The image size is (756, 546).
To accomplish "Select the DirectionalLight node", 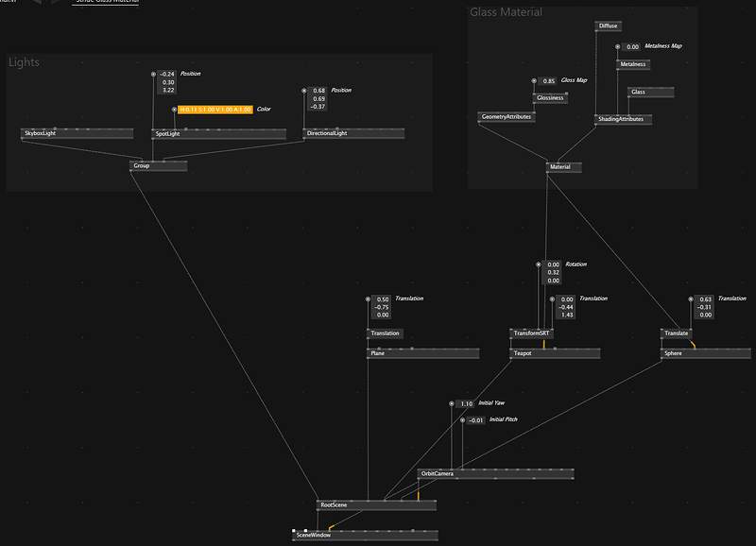I will point(353,133).
